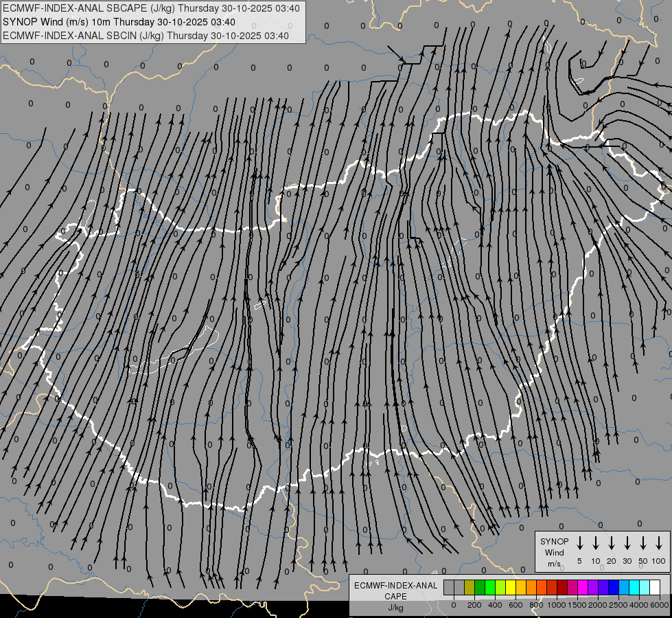Click the m/s unit in wind legend

[x=554, y=564]
